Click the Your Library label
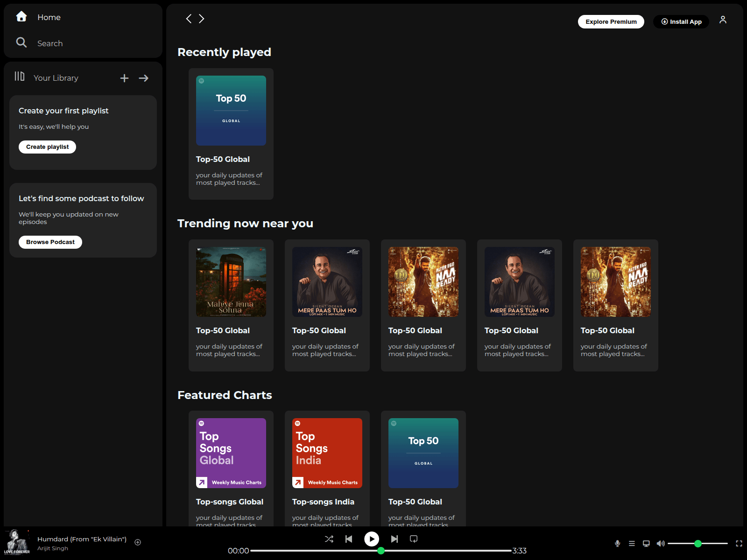The width and height of the screenshot is (747, 560). [56, 78]
